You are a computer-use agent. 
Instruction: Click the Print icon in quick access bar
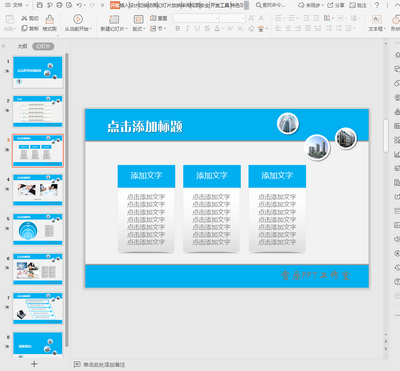59,5
